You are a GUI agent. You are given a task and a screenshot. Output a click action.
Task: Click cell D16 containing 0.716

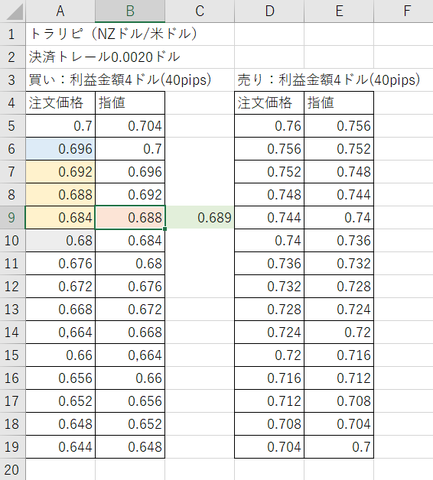pos(269,378)
